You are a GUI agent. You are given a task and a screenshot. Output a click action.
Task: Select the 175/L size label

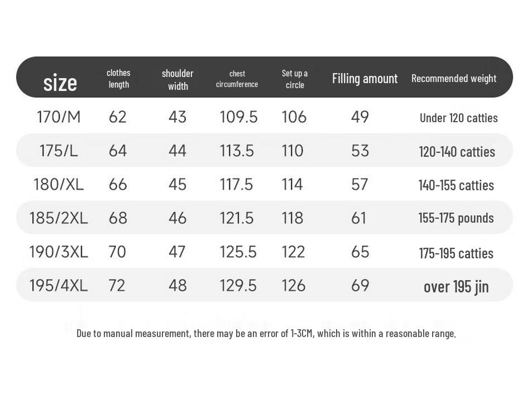59,151
